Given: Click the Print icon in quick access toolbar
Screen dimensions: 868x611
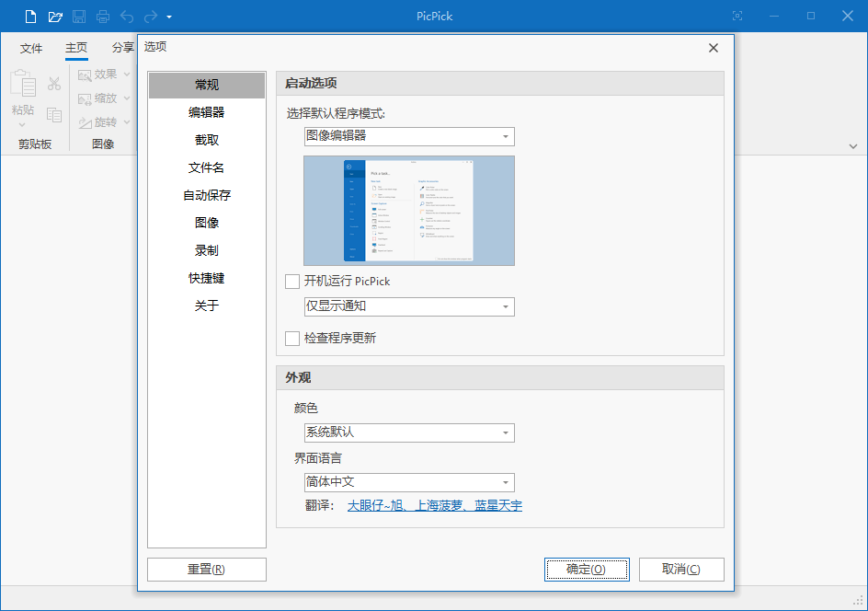Looking at the screenshot, I should [101, 16].
